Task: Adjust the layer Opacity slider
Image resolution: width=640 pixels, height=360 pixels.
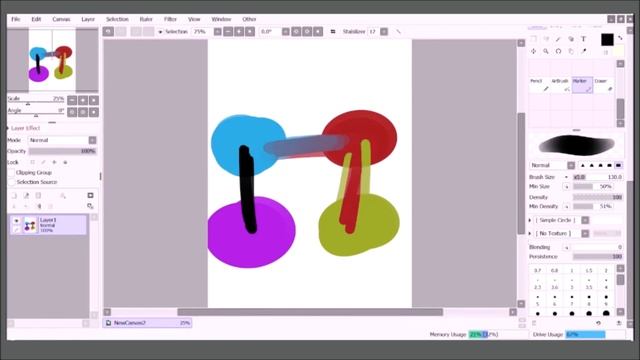Action: pyautogui.click(x=62, y=151)
